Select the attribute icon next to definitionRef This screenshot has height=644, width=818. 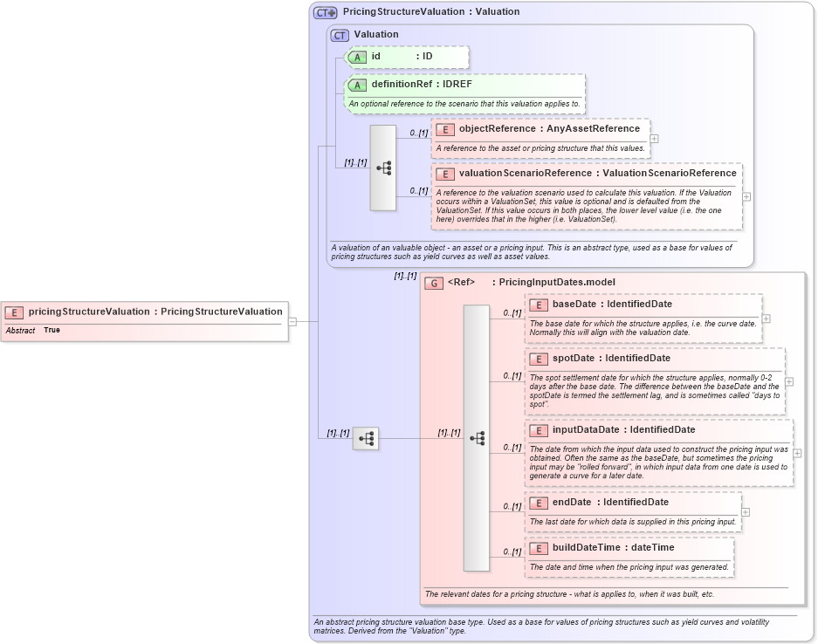[357, 85]
